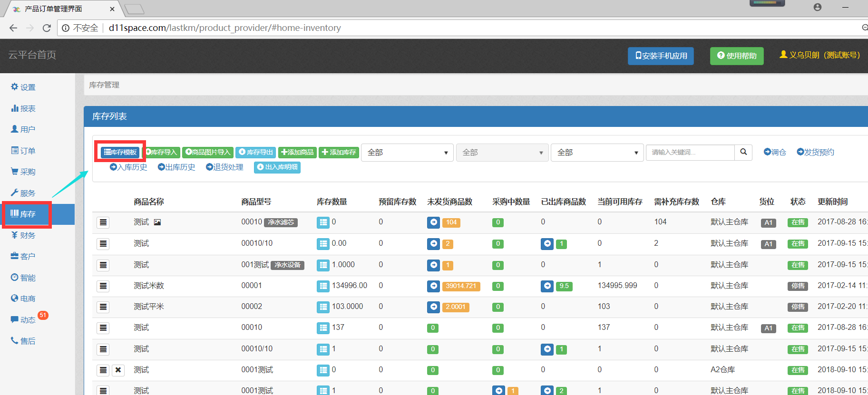The width and height of the screenshot is (868, 395).
Task: Open the 售后 after-sales sidebar item
Action: 23,341
